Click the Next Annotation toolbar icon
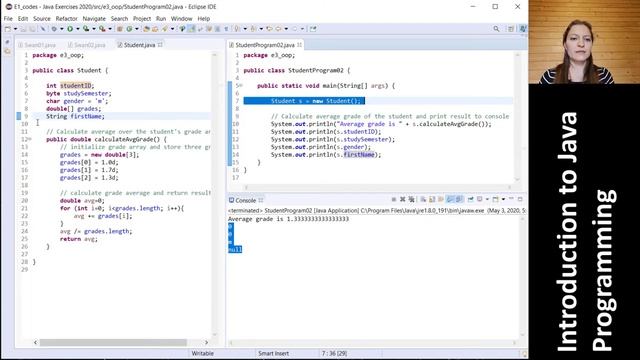The image size is (640, 360). tap(237, 29)
